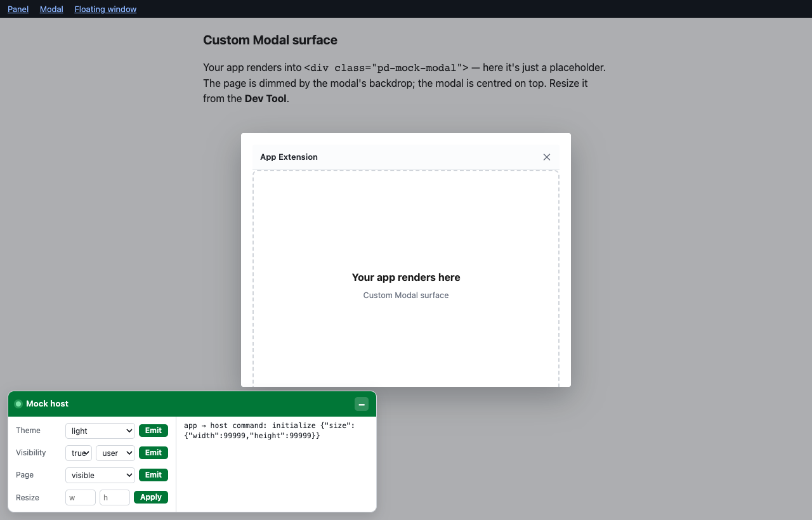Click the 'Custom Modal surface' placeholder caption
Screen dimensions: 812x520
pyautogui.click(x=406, y=296)
